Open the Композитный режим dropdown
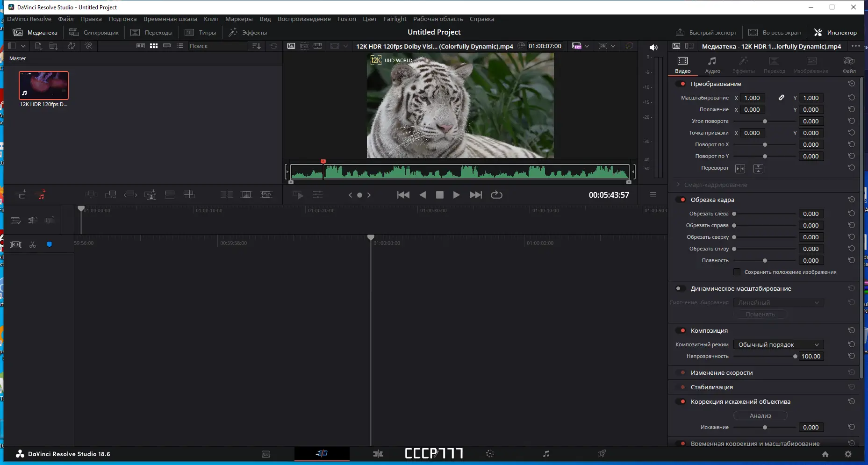Image resolution: width=868 pixels, height=465 pixels. click(x=778, y=344)
